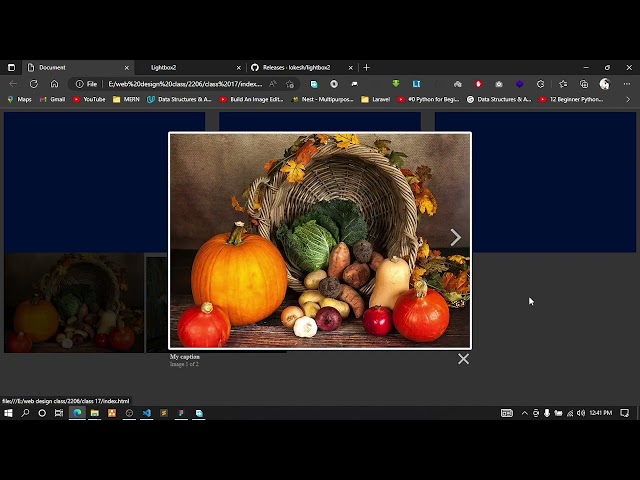The image size is (640, 480).
Task: Show more bookmarks overflow chevron
Action: (628, 99)
